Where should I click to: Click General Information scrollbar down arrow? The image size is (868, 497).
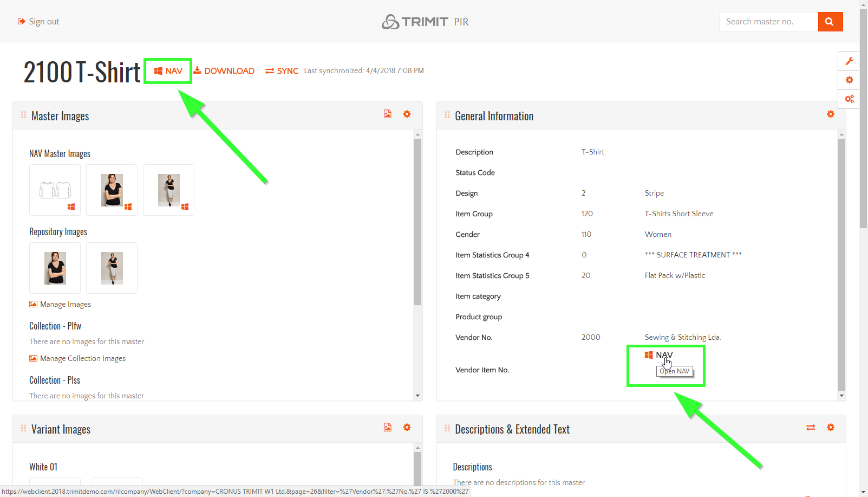tap(841, 396)
